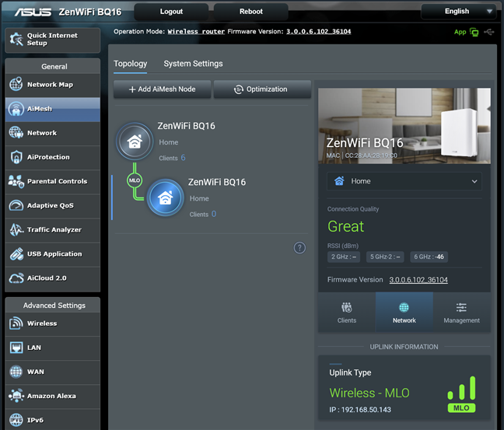
Task: Open Traffic Analyzer from sidebar
Action: click(x=52, y=230)
